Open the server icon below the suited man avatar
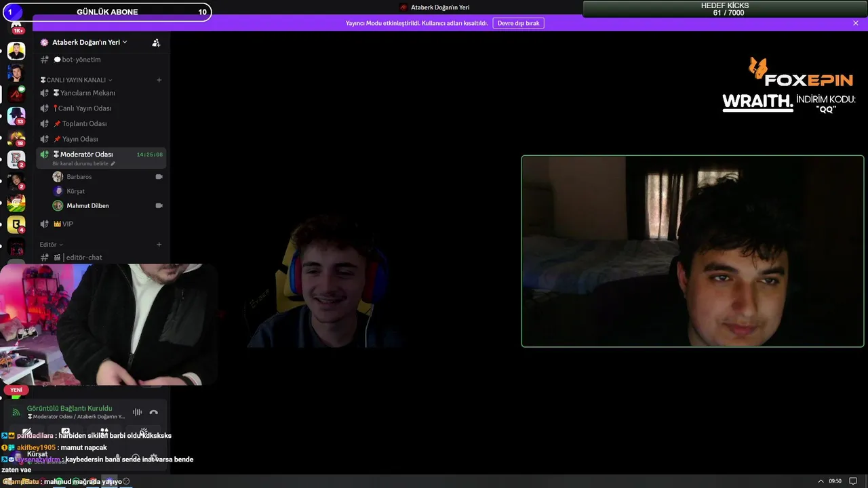 click(x=16, y=73)
